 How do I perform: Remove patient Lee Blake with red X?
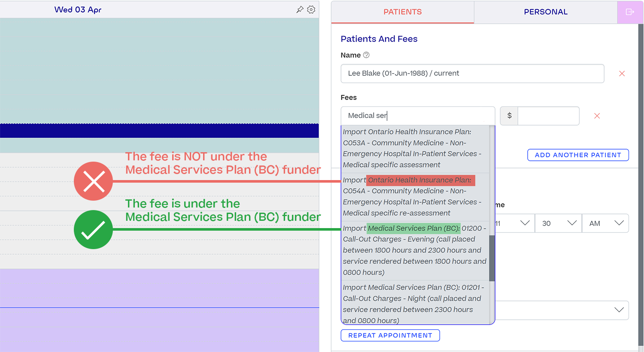[622, 74]
